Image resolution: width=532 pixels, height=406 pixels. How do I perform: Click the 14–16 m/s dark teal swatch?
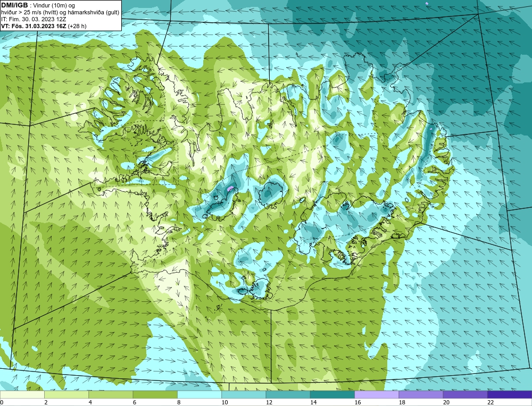coord(332,395)
